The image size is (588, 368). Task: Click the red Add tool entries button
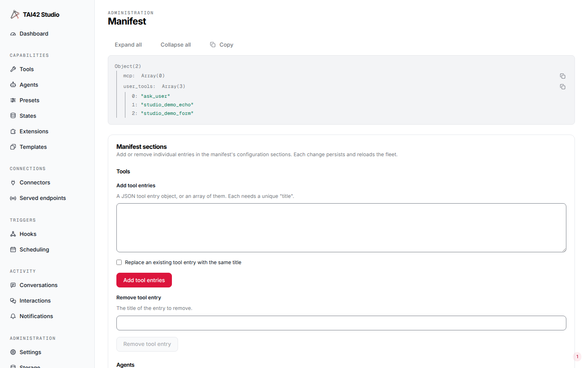point(144,280)
